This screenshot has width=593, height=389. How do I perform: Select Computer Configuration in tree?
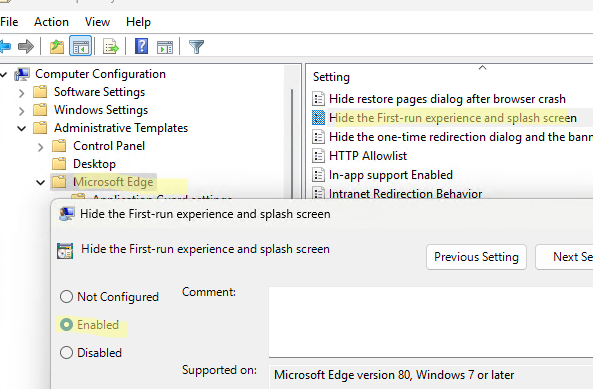[100, 74]
